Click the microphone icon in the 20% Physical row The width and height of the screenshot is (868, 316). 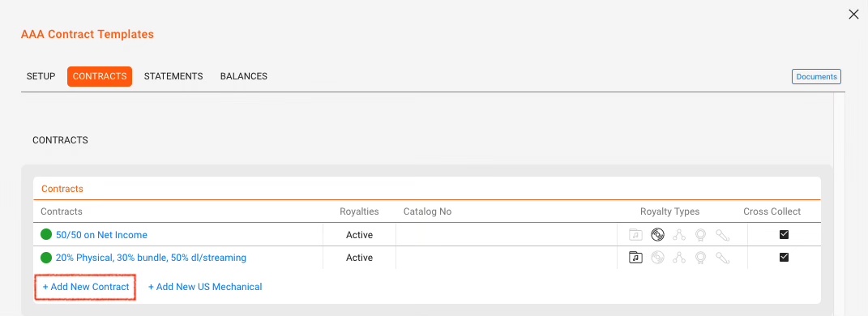point(722,258)
